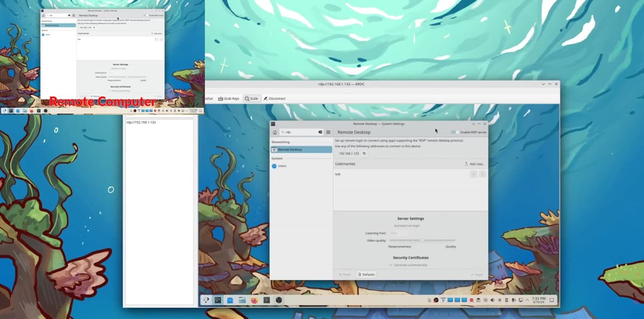The width and height of the screenshot is (644, 319).
Task: Open the terminal app in the remote taskbar
Action: tap(267, 300)
